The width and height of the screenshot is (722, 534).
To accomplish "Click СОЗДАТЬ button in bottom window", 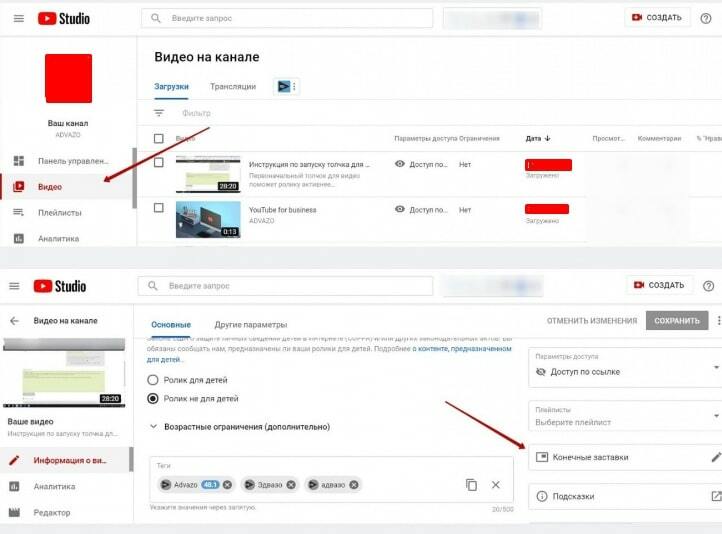I will pyautogui.click(x=659, y=285).
